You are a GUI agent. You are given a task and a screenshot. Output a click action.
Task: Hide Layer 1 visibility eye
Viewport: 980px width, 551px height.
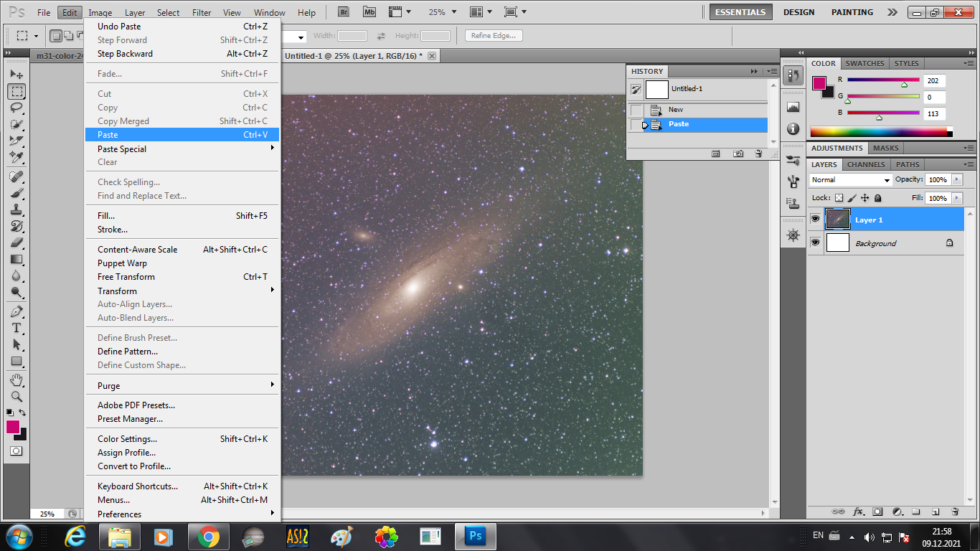click(x=815, y=219)
